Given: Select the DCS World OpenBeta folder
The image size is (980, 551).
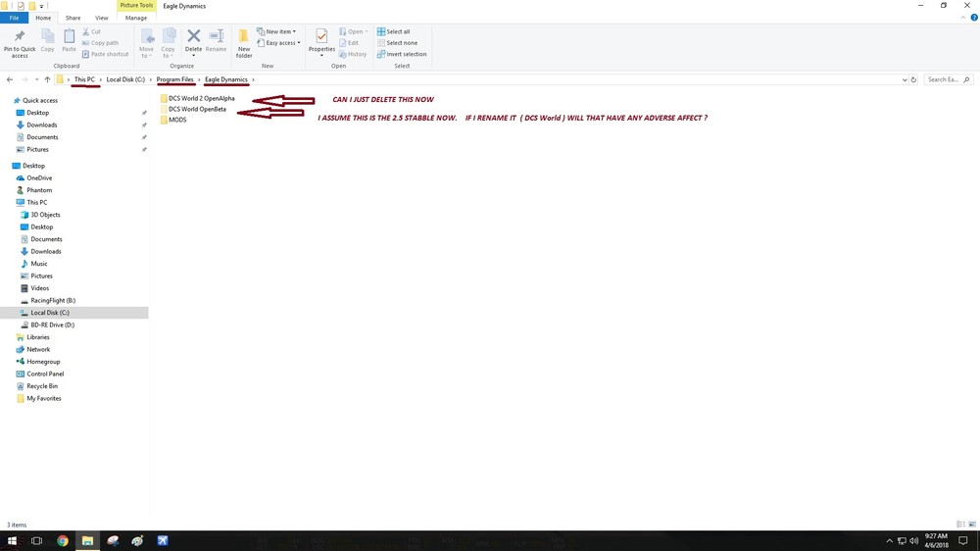Looking at the screenshot, I should pyautogui.click(x=193, y=109).
